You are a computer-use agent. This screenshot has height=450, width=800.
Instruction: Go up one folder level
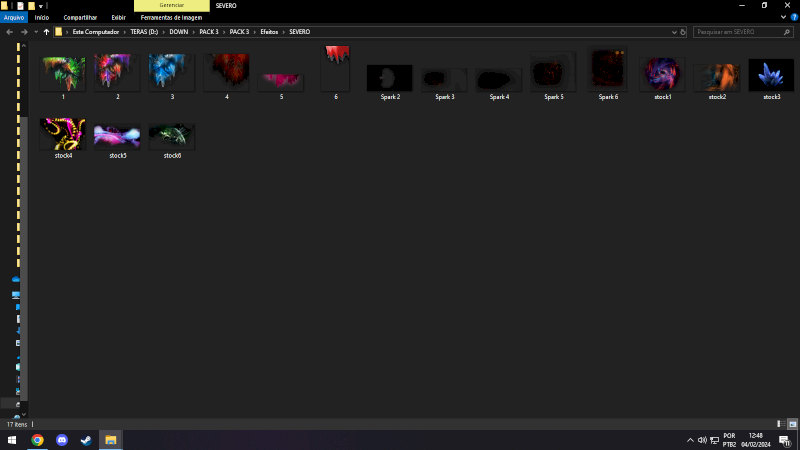click(46, 32)
